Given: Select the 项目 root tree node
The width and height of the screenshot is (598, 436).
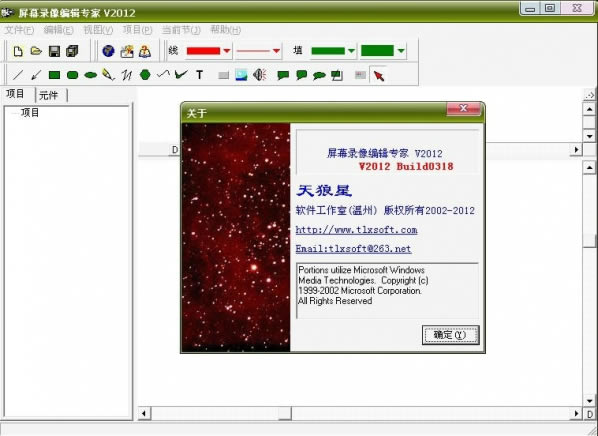Looking at the screenshot, I should point(30,113).
